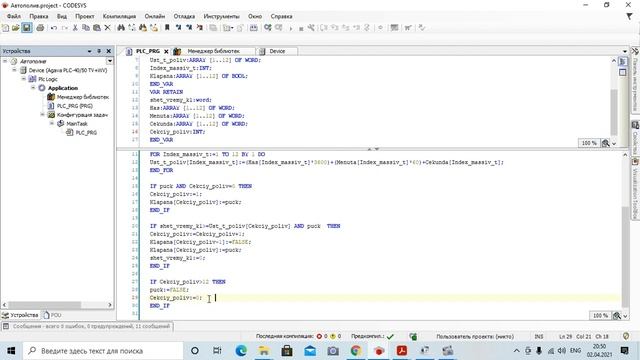Click the Copy toolbar icon
This screenshot has height=360, width=640.
point(86,28)
